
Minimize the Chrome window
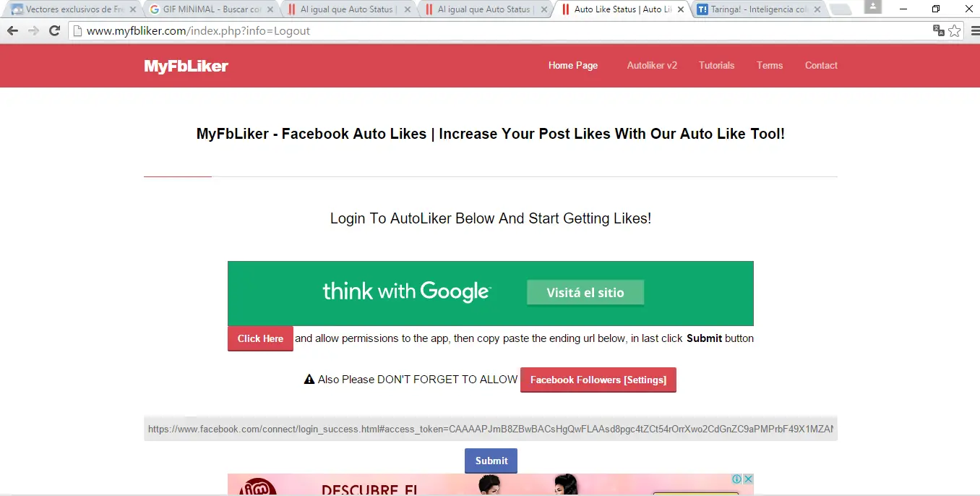pos(903,9)
